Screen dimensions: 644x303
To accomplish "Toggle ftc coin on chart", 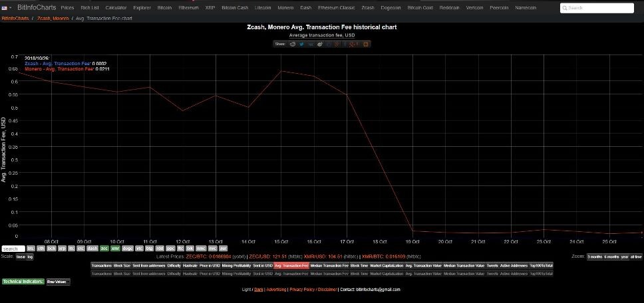I will 180,249.
